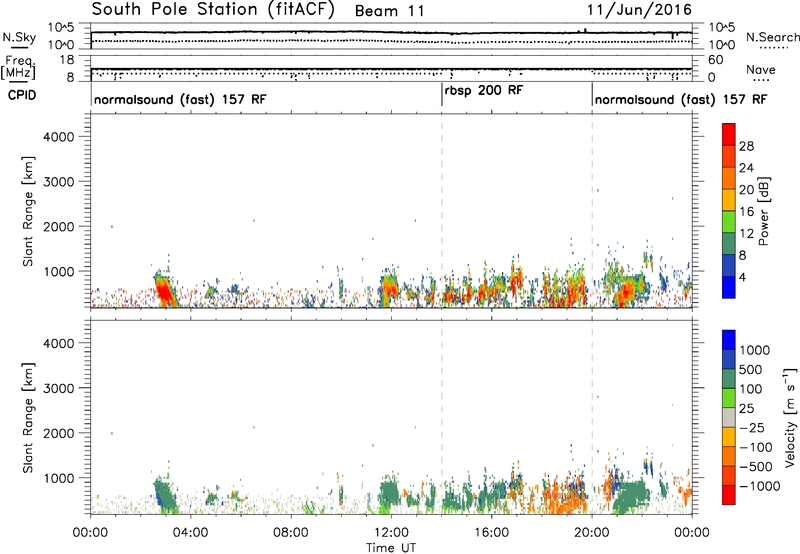Click the green 12 dB segment of Power colorbar
Screen dimensions: 800x554
(x=729, y=221)
